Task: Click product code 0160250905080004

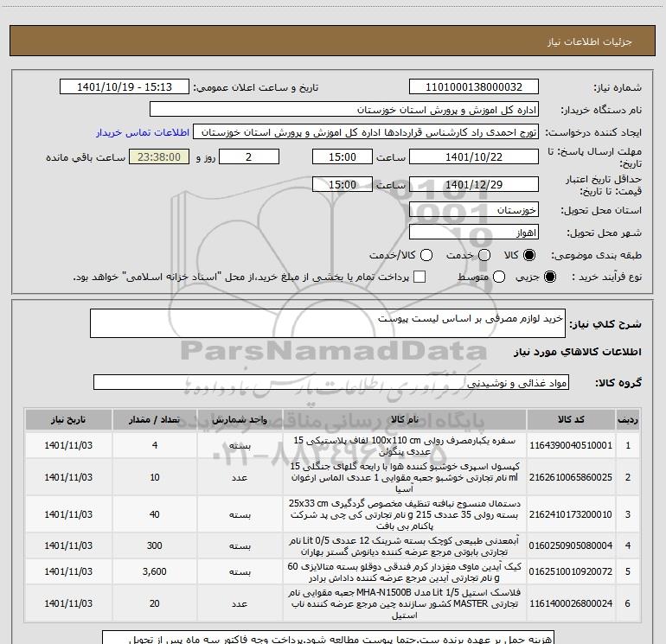Action: coord(571,545)
